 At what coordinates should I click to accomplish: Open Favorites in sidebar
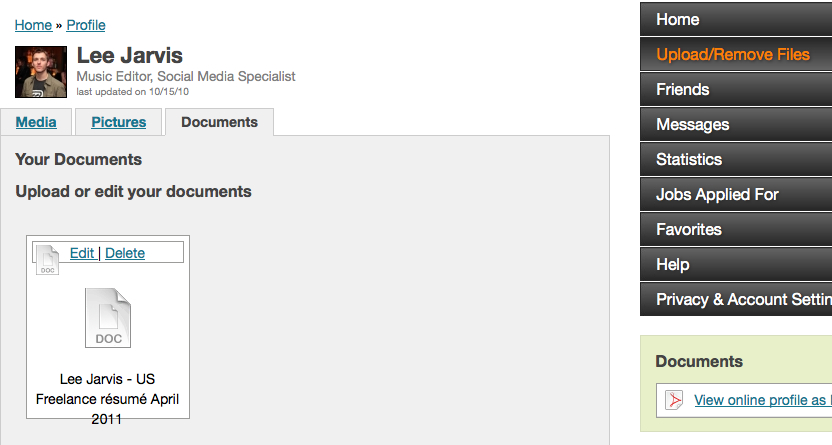(736, 229)
